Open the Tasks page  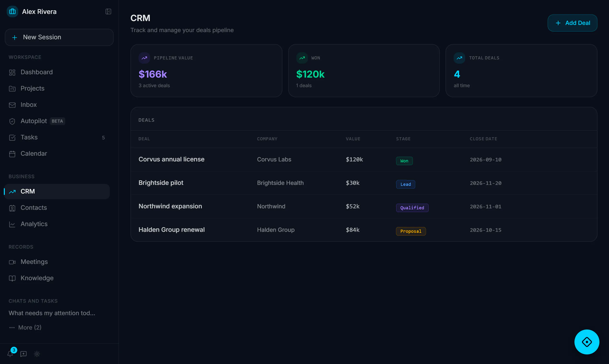[x=57, y=137]
